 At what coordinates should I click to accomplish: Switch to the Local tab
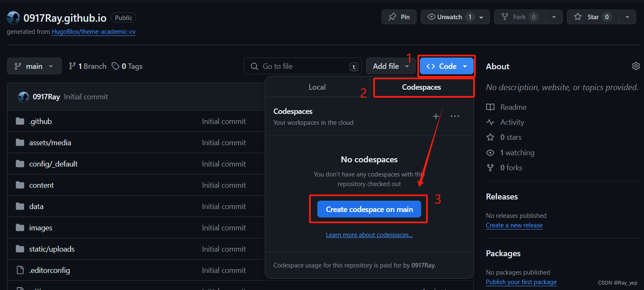[317, 87]
